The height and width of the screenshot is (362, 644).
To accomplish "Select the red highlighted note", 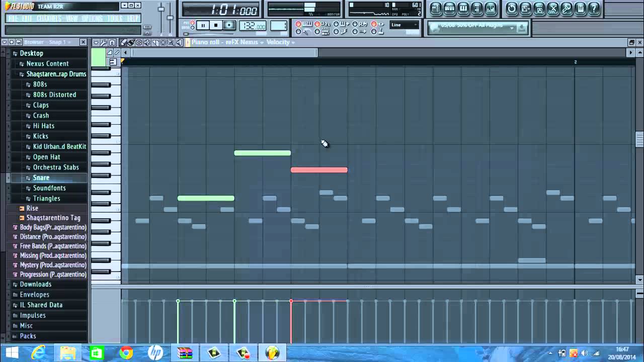I will pyautogui.click(x=319, y=170).
